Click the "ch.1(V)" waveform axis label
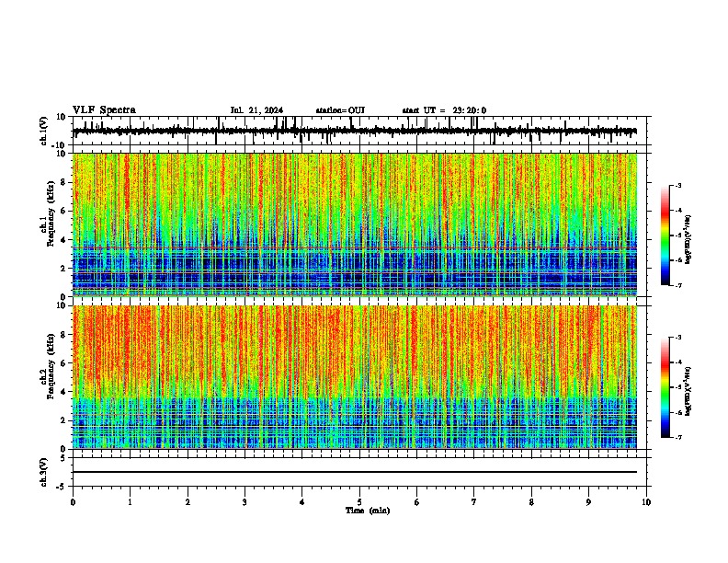Screen dimensions: 728x563 pyautogui.click(x=44, y=131)
